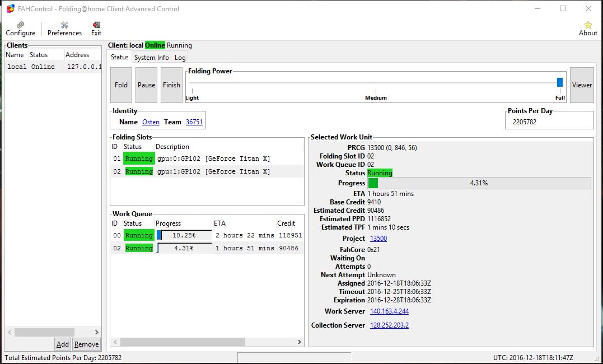Click the Clients Name column header
603x364 pixels.
(16, 55)
